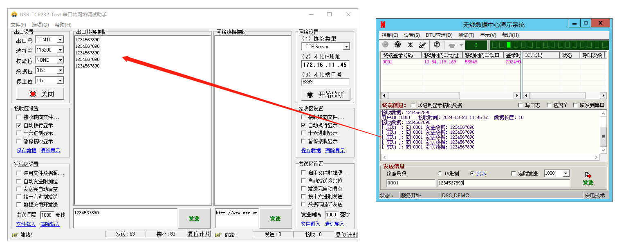Click the serial 清除显示 link
644x245 pixels.
50,151
